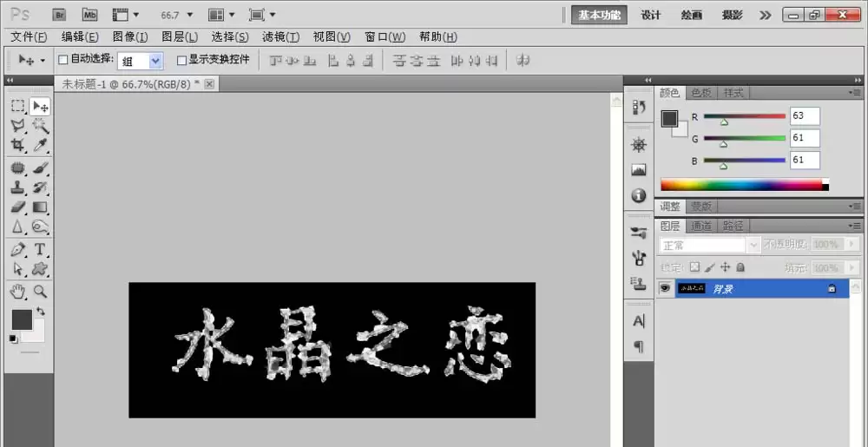Image resolution: width=868 pixels, height=447 pixels.
Task: Enable the 显示变换控件 checkbox
Action: (x=181, y=60)
